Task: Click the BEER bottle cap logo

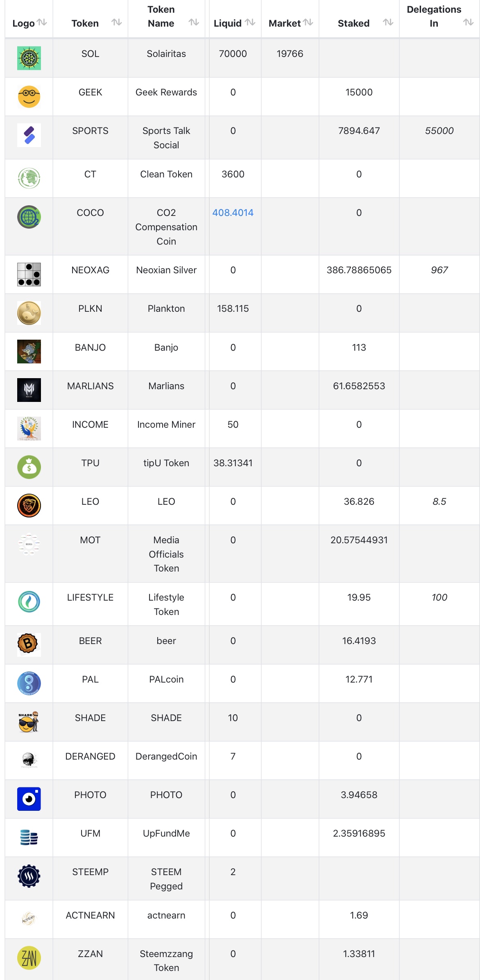Action: (x=29, y=644)
